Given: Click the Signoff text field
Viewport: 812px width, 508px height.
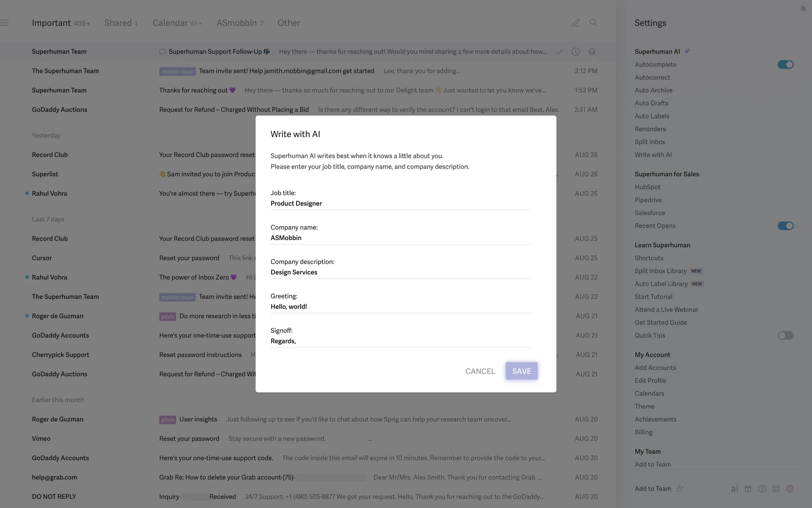Looking at the screenshot, I should 400,341.
